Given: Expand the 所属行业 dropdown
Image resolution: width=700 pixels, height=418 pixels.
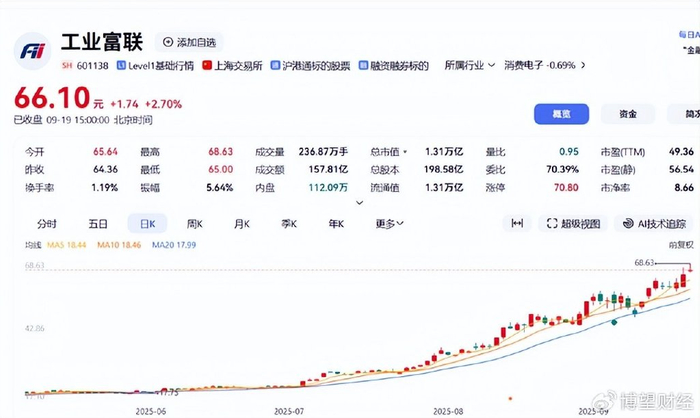Looking at the screenshot, I should point(470,66).
